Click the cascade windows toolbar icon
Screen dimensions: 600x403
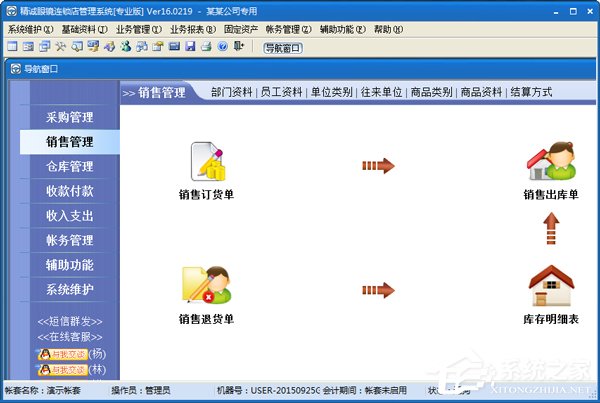(45, 47)
